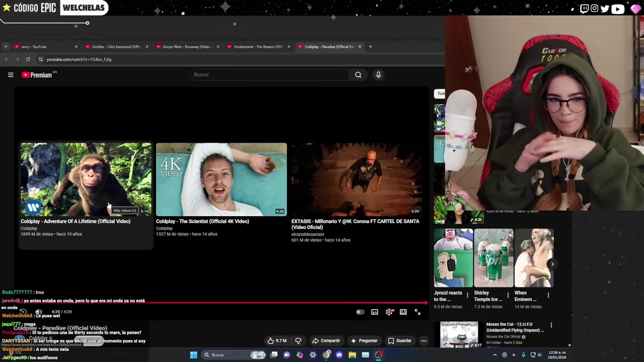Go to YouTube Premium home logo
The width and height of the screenshot is (644, 362).
click(x=37, y=75)
